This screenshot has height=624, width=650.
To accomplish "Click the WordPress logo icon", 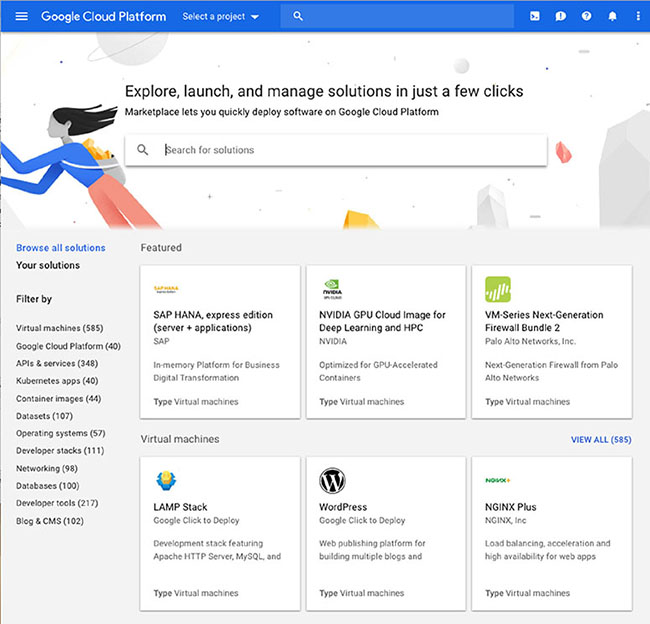I will tap(332, 481).
